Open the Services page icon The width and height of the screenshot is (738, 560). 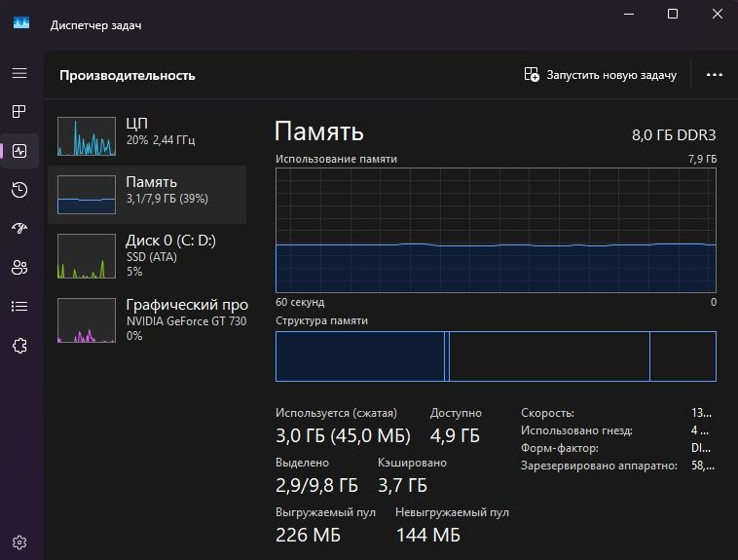[19, 346]
